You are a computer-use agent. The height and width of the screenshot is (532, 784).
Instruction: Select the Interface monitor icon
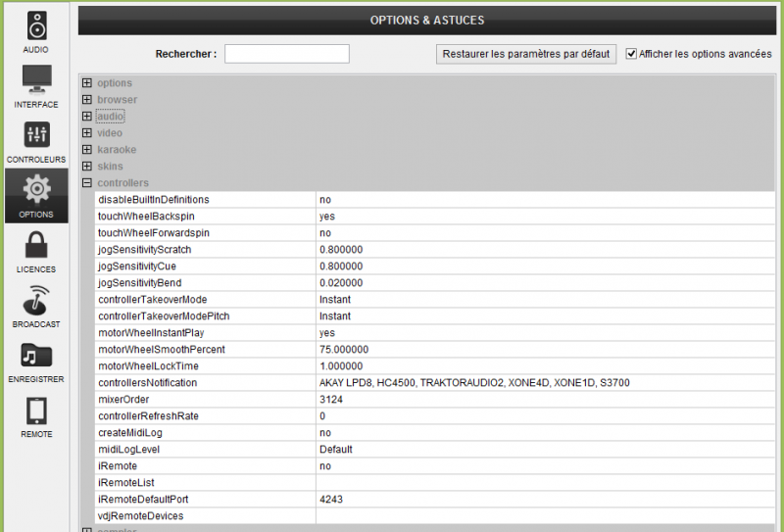click(36, 79)
